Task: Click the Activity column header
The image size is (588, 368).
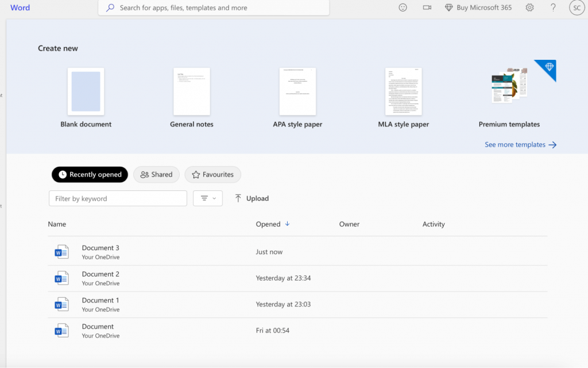Action: (x=434, y=224)
